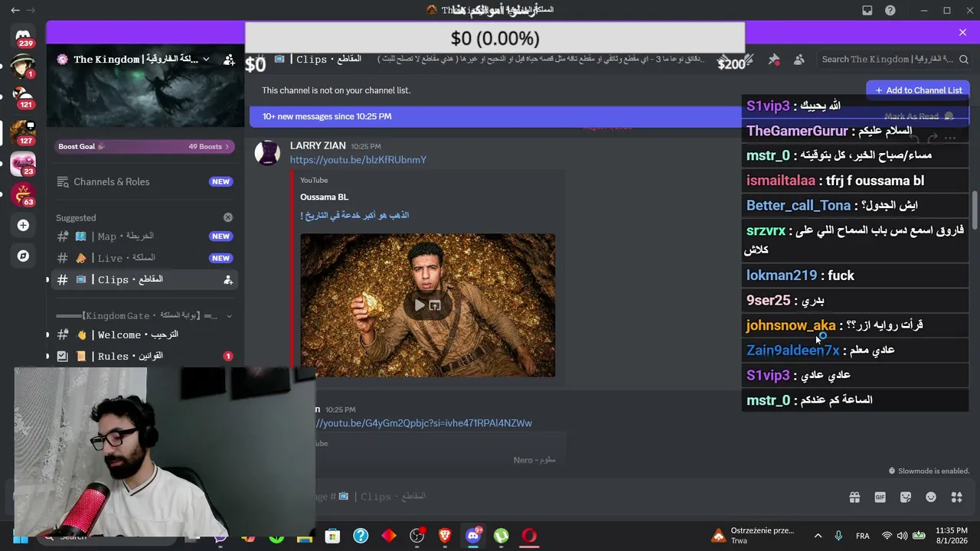Open the Discover servers compass icon
Screen dimensions: 980x551
(x=23, y=256)
